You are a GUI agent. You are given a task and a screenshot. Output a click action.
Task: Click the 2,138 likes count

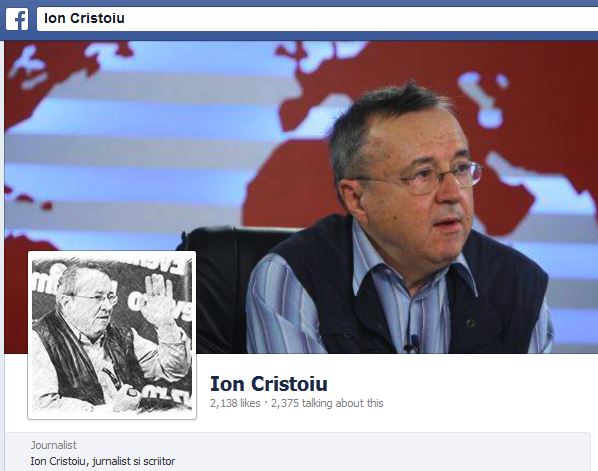tap(235, 403)
